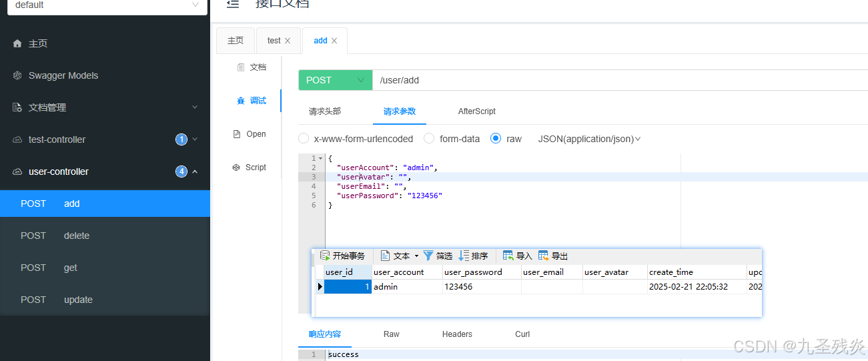Close the test tab
This screenshot has height=361, width=868.
coord(288,41)
